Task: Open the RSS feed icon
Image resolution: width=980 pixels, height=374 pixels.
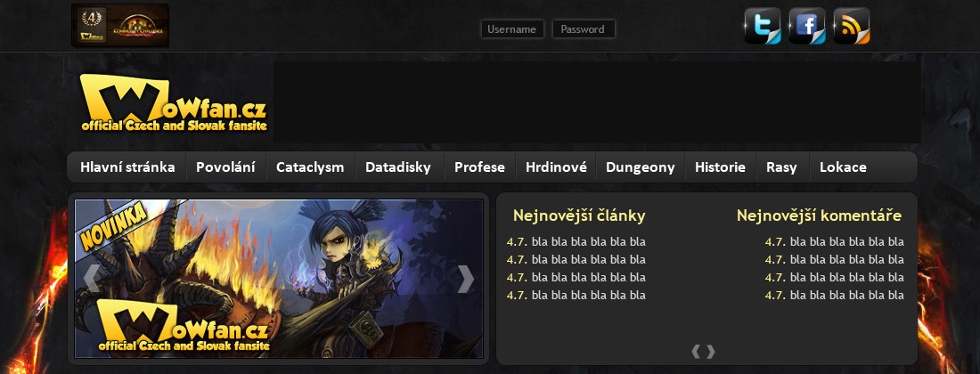Action: pyautogui.click(x=851, y=26)
